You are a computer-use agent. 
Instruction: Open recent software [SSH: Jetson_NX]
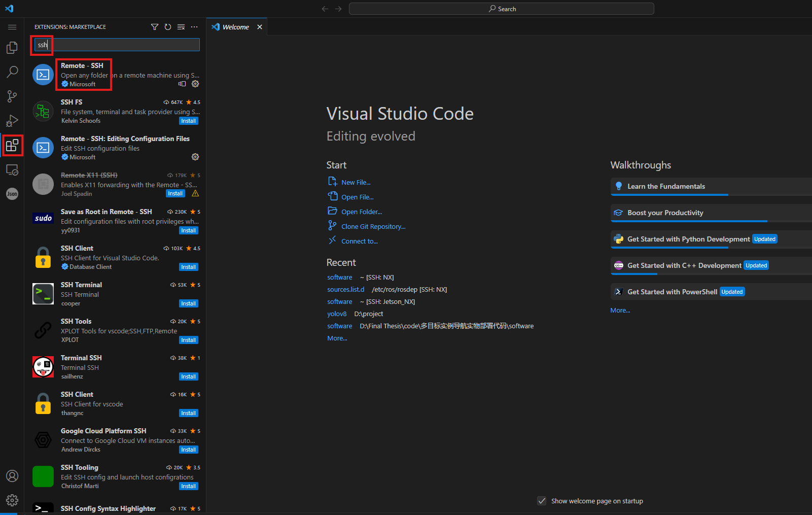pos(340,301)
